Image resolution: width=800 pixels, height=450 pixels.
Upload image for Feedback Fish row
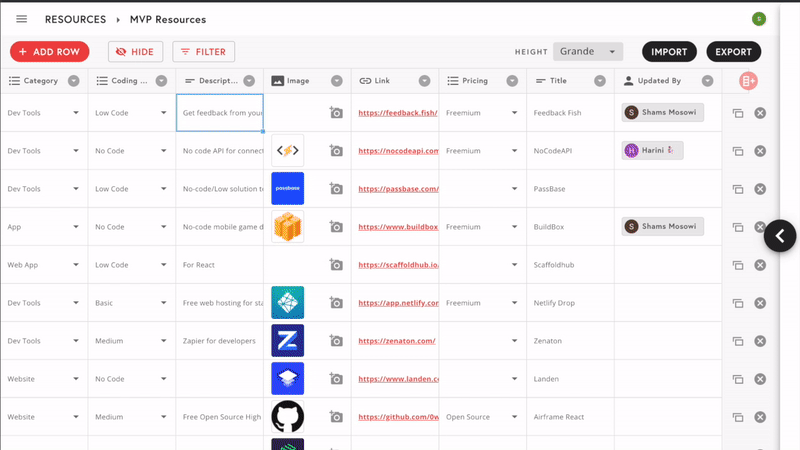[x=336, y=113]
